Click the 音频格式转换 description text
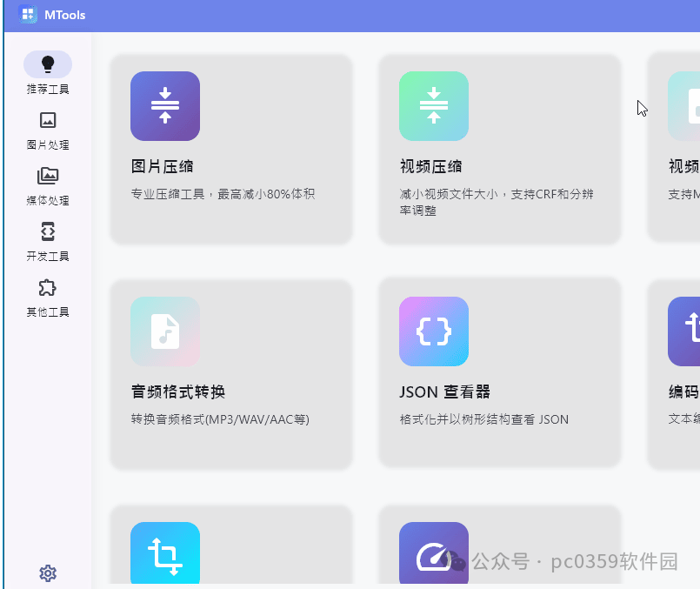 220,419
